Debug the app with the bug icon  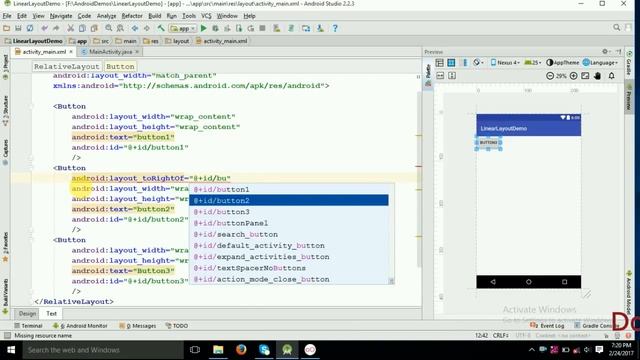(x=215, y=28)
